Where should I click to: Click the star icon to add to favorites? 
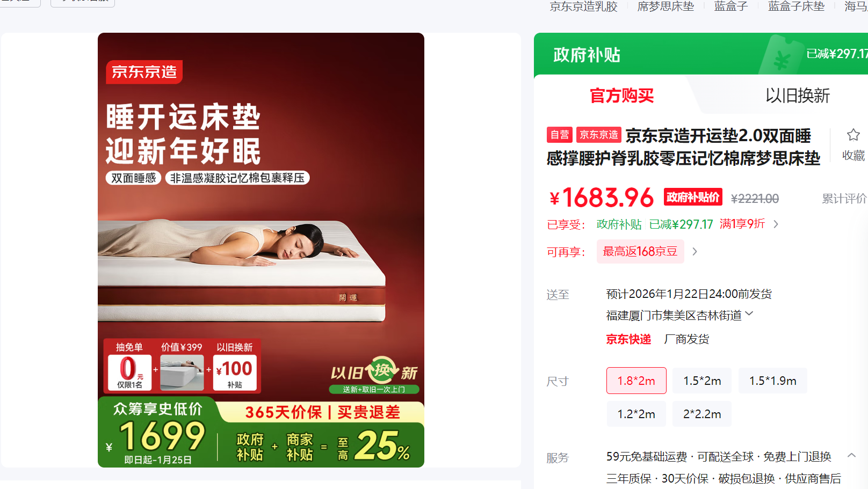(853, 135)
